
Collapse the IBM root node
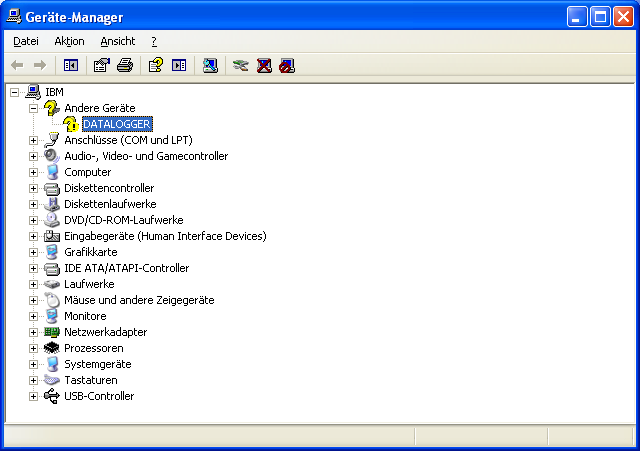click(x=14, y=92)
